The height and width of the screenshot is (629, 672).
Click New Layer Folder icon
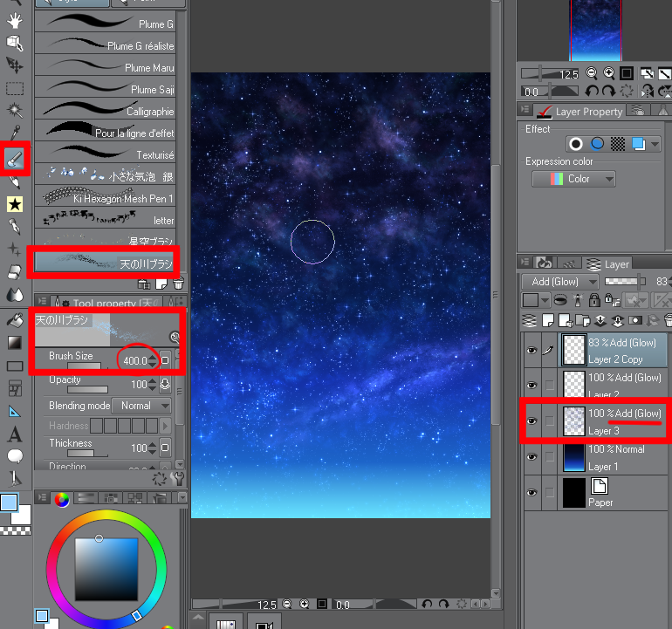click(582, 320)
